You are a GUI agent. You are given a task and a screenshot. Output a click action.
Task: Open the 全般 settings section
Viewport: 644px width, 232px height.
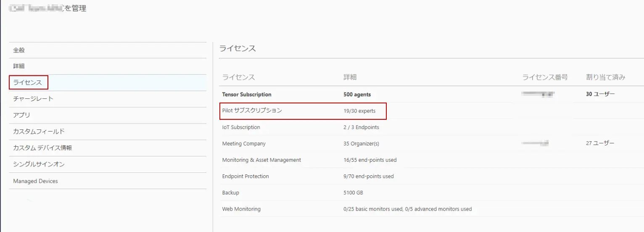tap(108, 50)
